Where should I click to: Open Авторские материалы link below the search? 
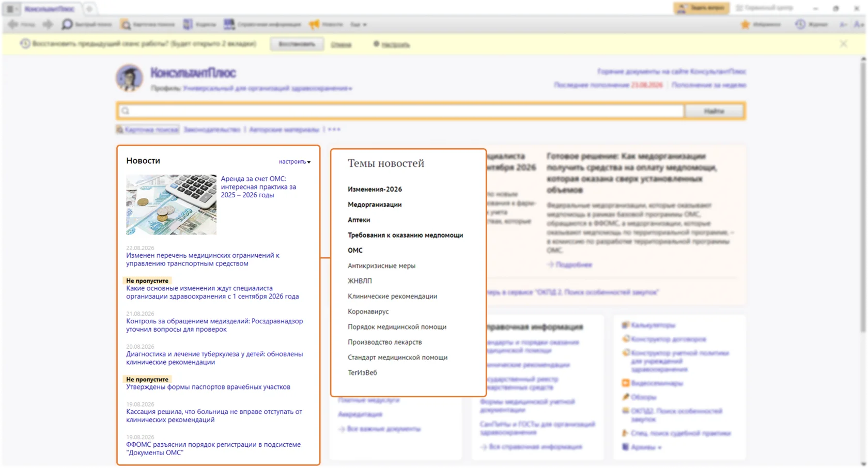[x=284, y=130]
